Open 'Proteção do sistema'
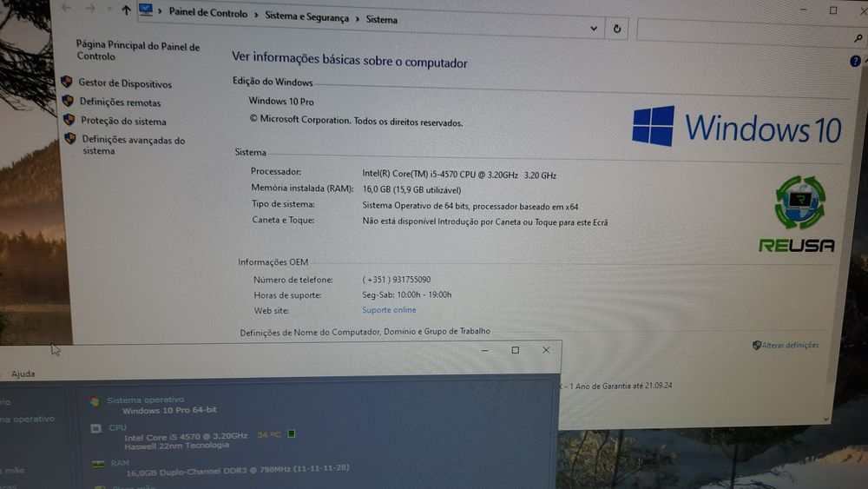This screenshot has width=868, height=489. pyautogui.click(x=123, y=121)
